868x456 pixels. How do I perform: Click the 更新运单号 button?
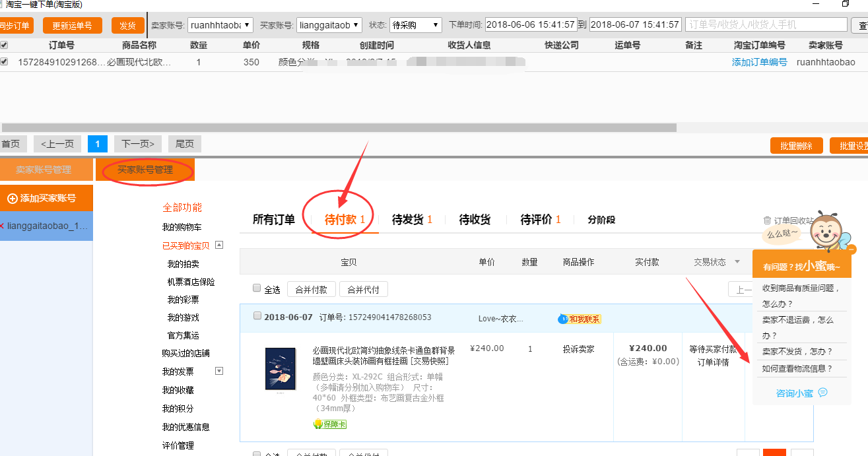coord(73,26)
